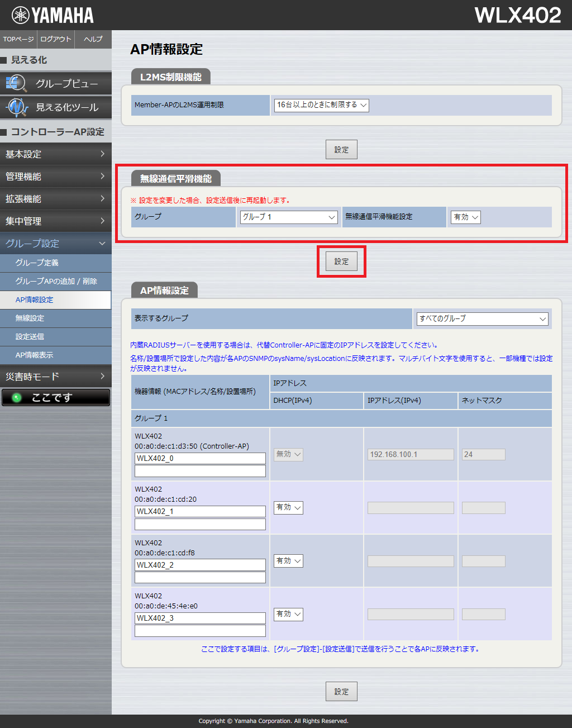Change DHCP setting for WLX402_1

click(288, 508)
